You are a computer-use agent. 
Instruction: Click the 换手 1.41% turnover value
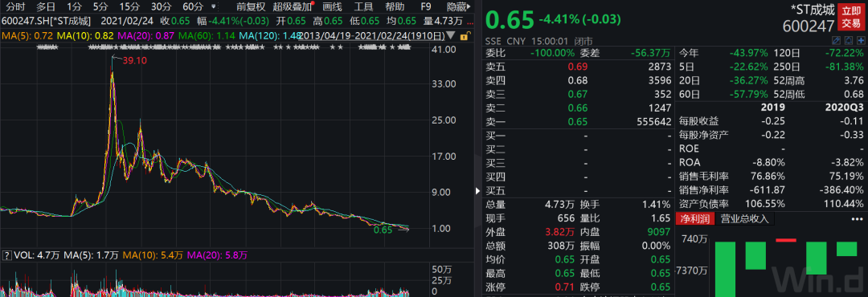[656, 205]
